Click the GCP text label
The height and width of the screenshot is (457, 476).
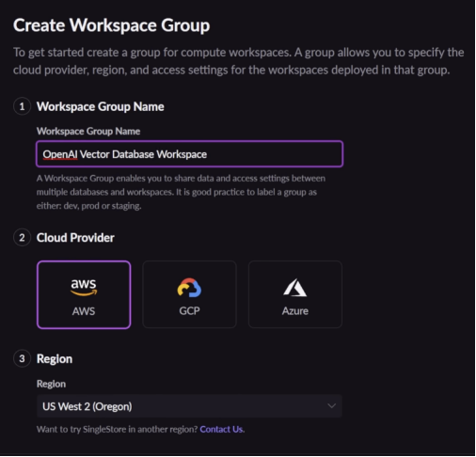click(189, 311)
